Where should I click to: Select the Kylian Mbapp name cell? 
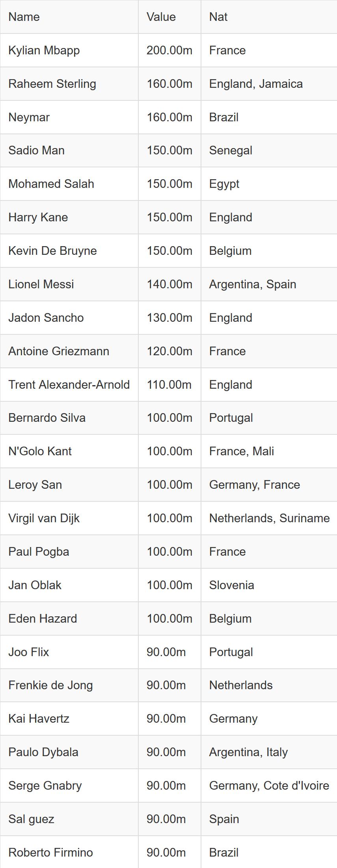click(44, 50)
